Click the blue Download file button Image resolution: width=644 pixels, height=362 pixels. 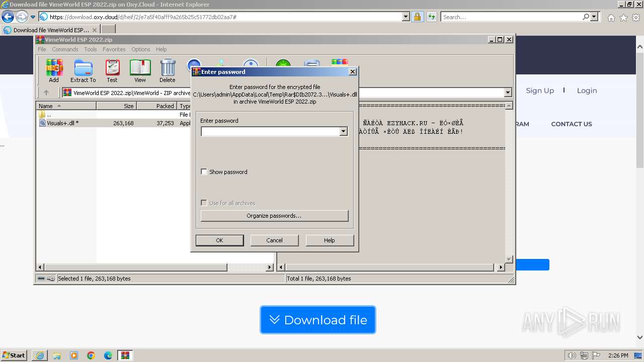click(318, 320)
